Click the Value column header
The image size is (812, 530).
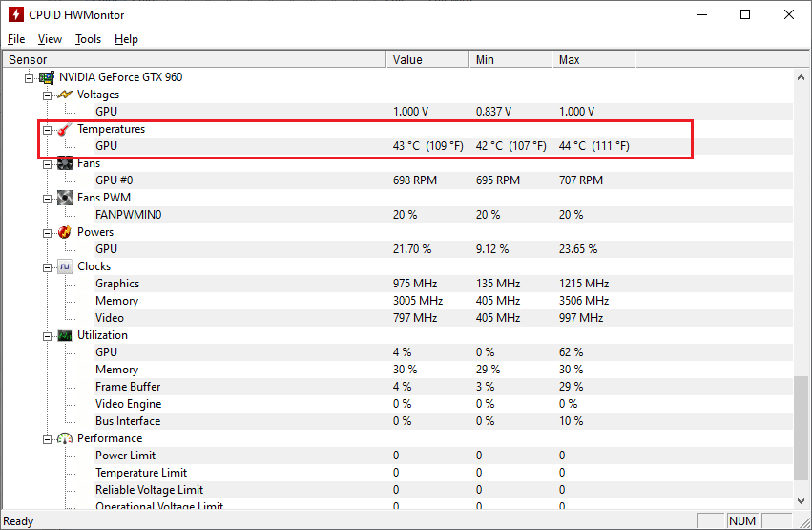[x=427, y=59]
